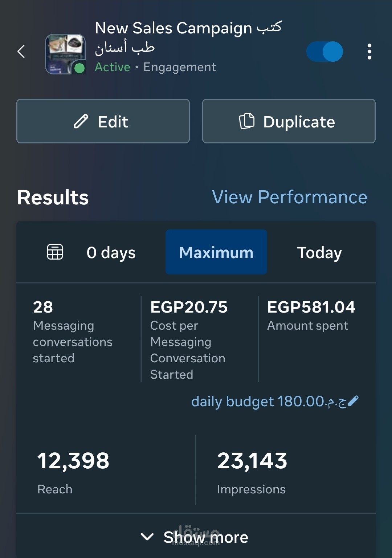
Task: Click the pencil icon on Edit button
Action: pos(81,122)
